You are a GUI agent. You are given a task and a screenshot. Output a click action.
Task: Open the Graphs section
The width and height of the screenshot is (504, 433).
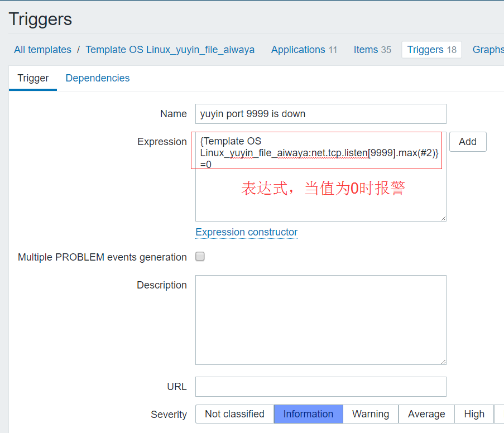coord(488,50)
